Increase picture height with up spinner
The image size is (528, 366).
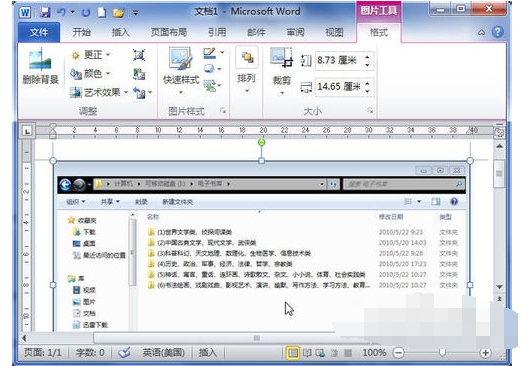pos(367,56)
